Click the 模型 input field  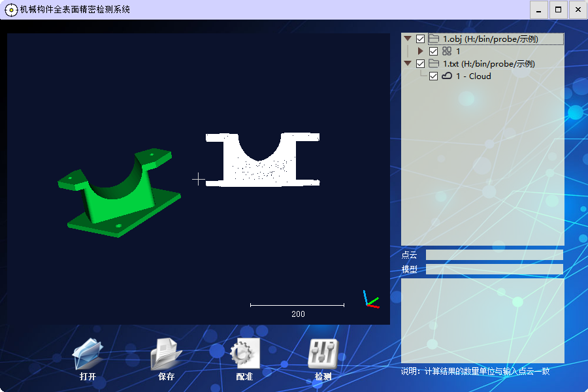pos(493,269)
